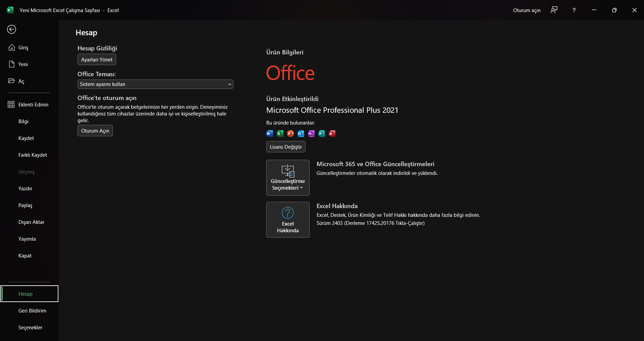The width and height of the screenshot is (644, 341).
Task: Expand the Office Teması dropdown
Action: (x=155, y=84)
